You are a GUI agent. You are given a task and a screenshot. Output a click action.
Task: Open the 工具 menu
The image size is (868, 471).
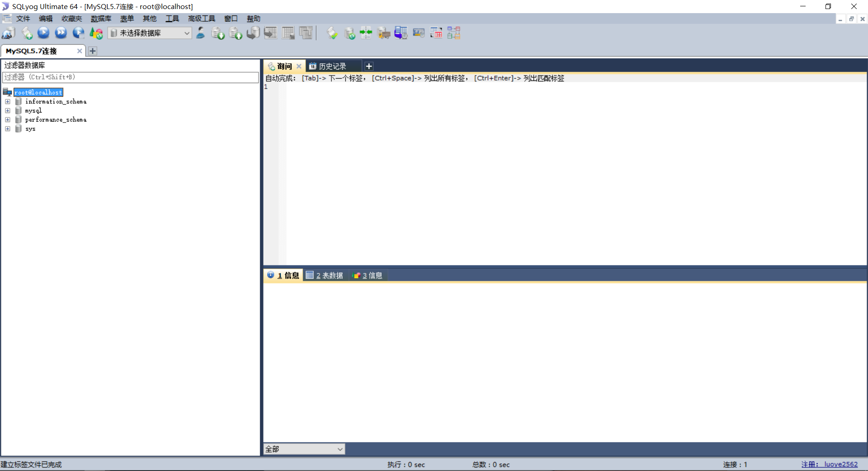172,19
